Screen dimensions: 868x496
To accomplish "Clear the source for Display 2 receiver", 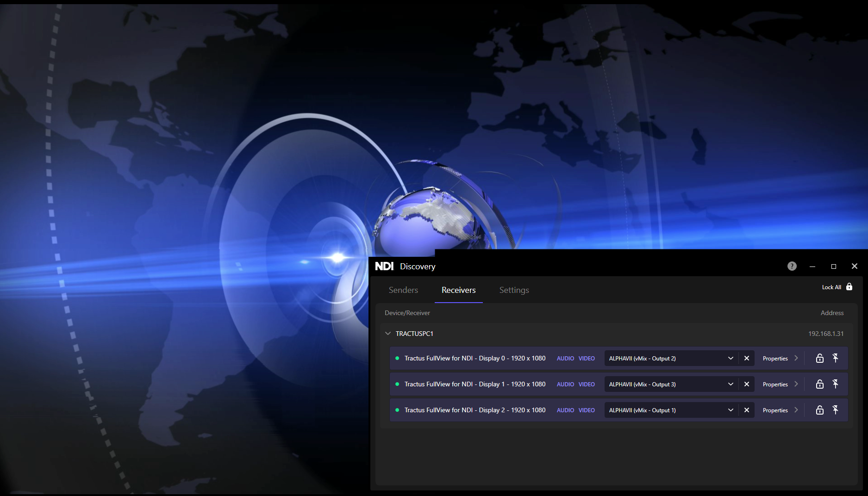I will [x=746, y=410].
